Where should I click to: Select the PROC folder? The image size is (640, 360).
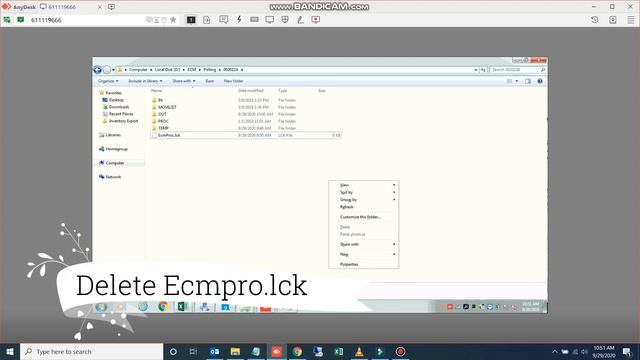[x=163, y=121]
